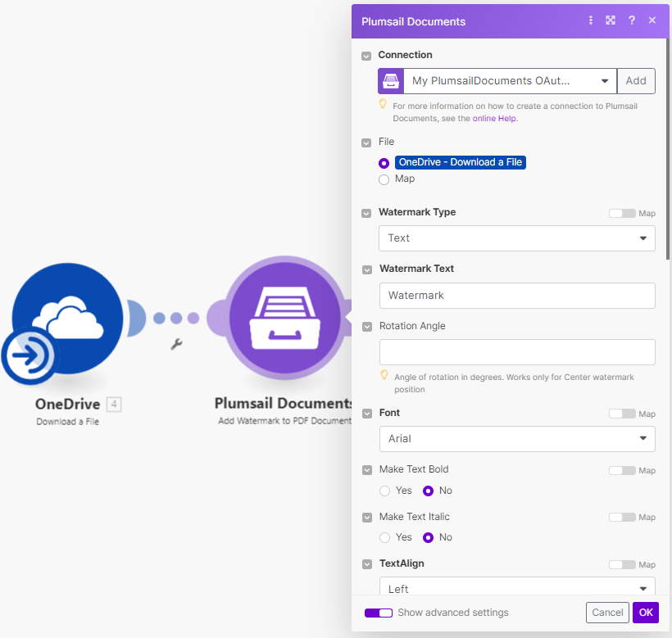Click the Cancel button
672x638 pixels.
pos(607,613)
